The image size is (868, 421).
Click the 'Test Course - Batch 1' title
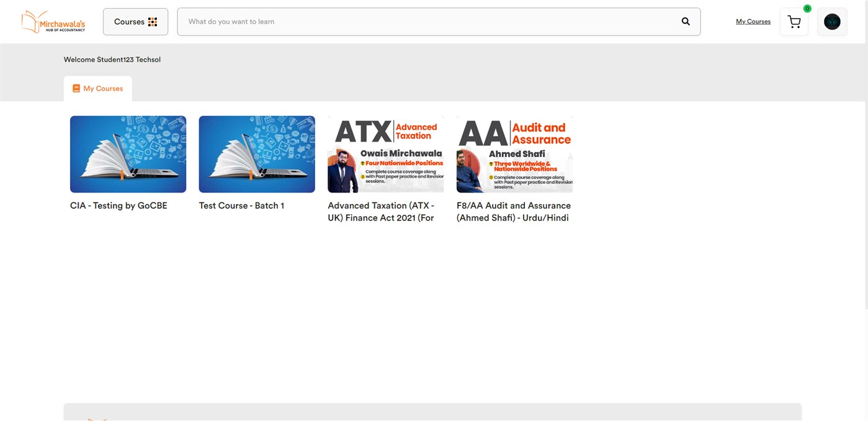tap(241, 206)
